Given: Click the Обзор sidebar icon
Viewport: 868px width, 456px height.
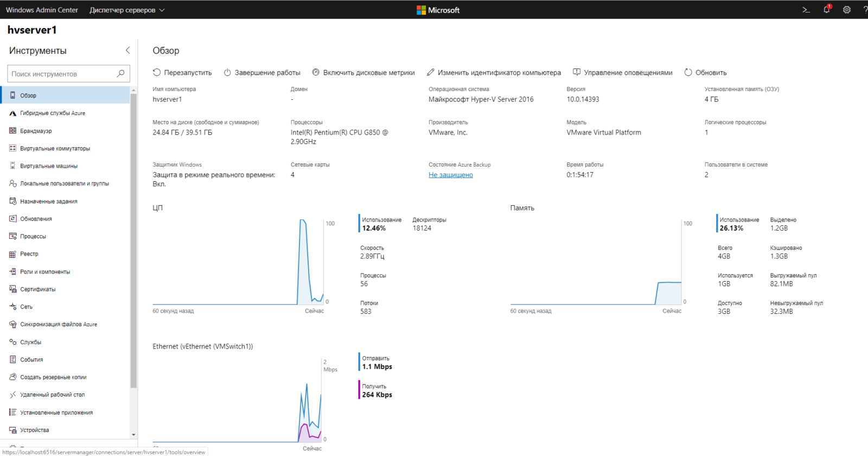Looking at the screenshot, I should click(x=12, y=95).
